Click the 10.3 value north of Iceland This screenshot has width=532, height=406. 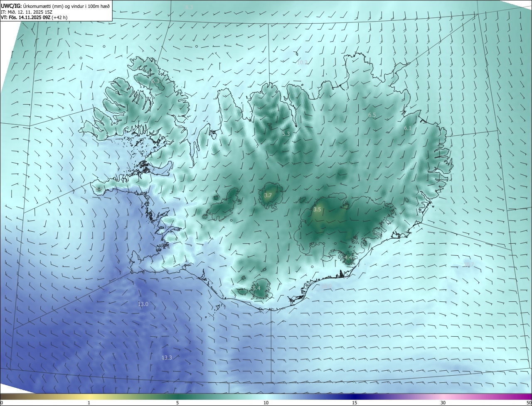[302, 62]
